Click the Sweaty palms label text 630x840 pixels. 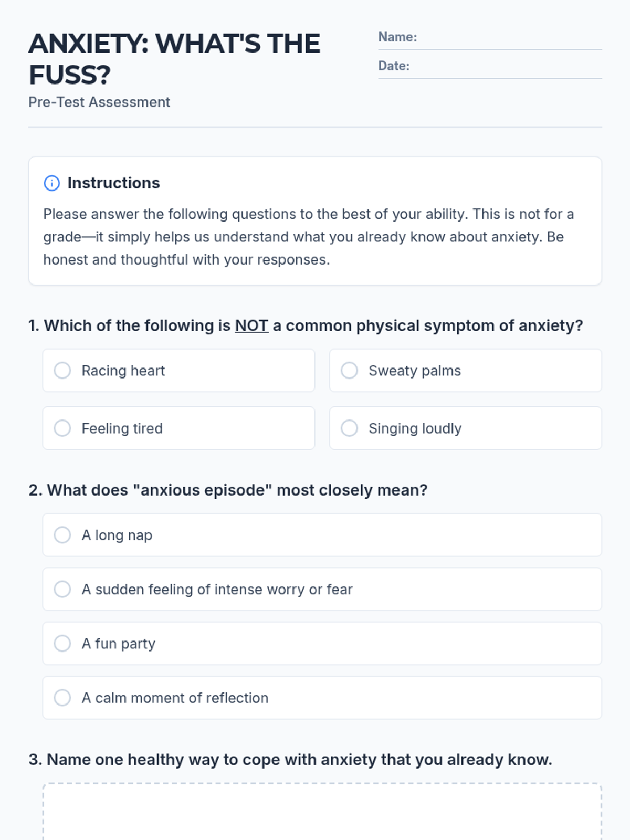pos(414,371)
